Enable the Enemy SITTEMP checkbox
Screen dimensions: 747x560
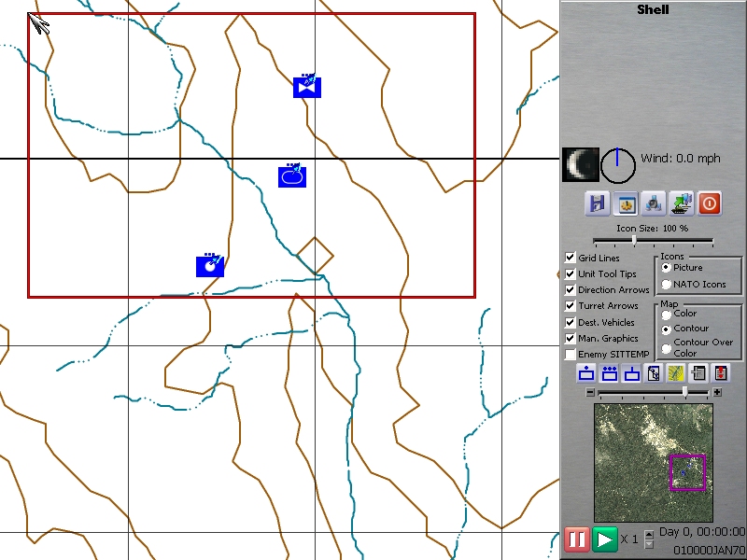[571, 355]
